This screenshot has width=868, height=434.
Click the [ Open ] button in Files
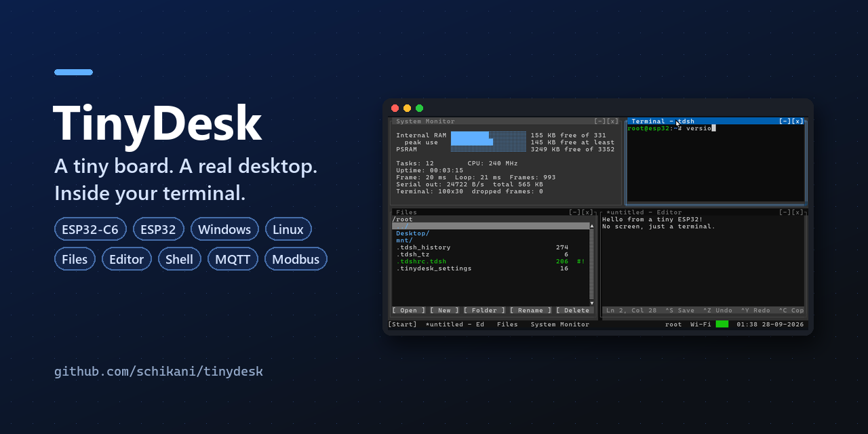pyautogui.click(x=409, y=311)
